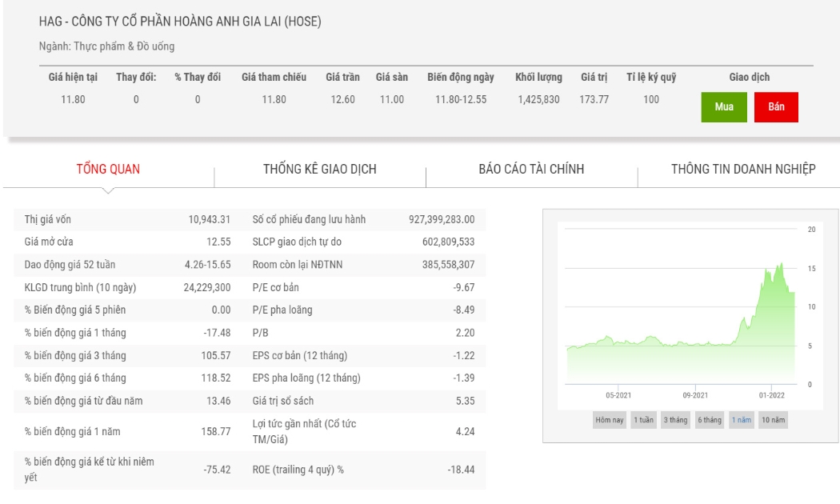Open the TỔNG QUAN tab
The height and width of the screenshot is (504, 840).
pos(108,170)
